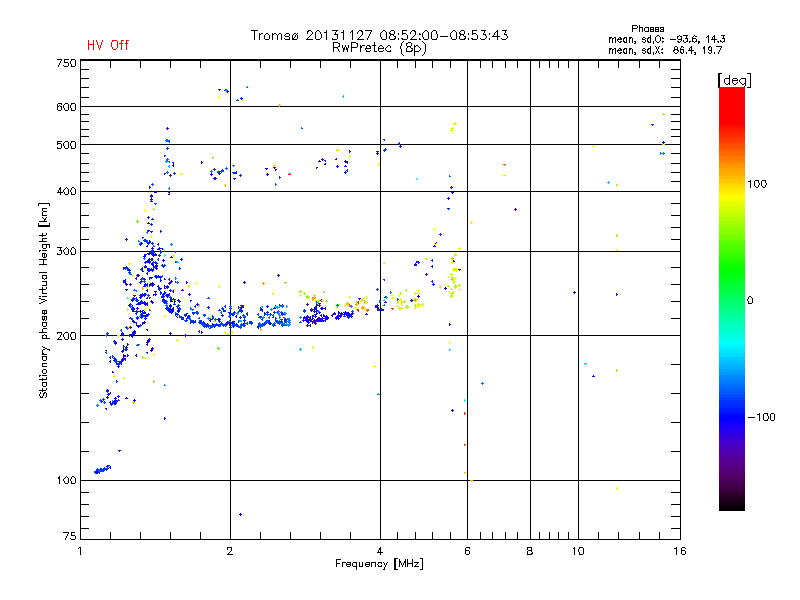Click the 'RwPretec (8p)' subtitle
800x600 pixels.
(379, 48)
